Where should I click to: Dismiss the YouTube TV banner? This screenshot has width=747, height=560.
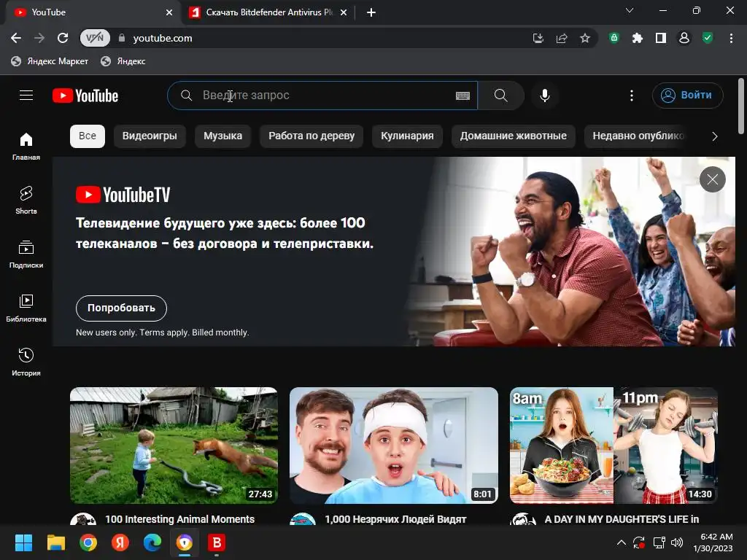point(713,179)
